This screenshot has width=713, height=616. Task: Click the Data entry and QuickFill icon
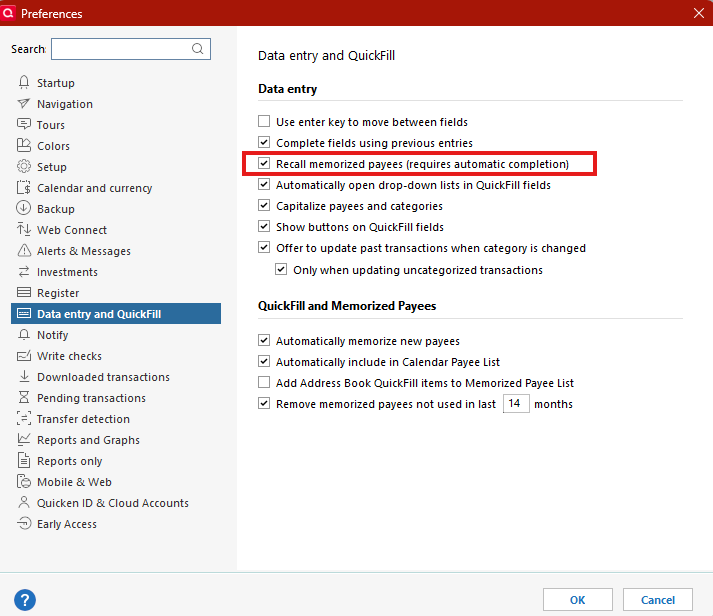(24, 313)
